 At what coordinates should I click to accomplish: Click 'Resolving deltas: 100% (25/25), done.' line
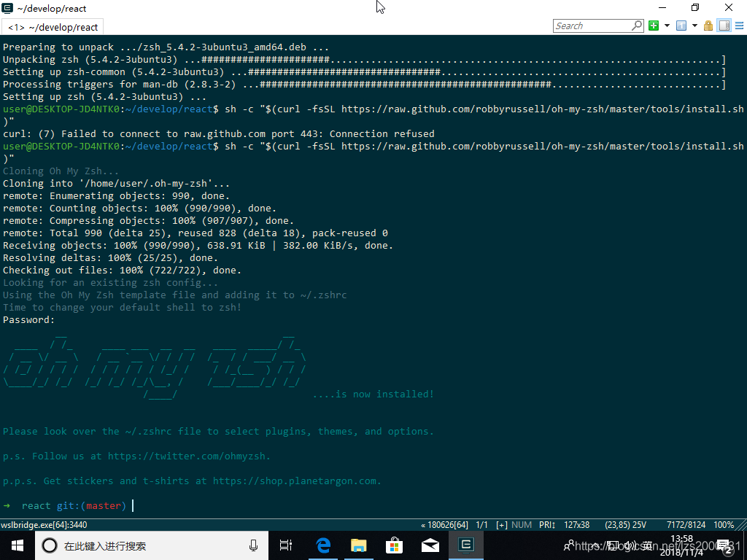pyautogui.click(x=110, y=257)
